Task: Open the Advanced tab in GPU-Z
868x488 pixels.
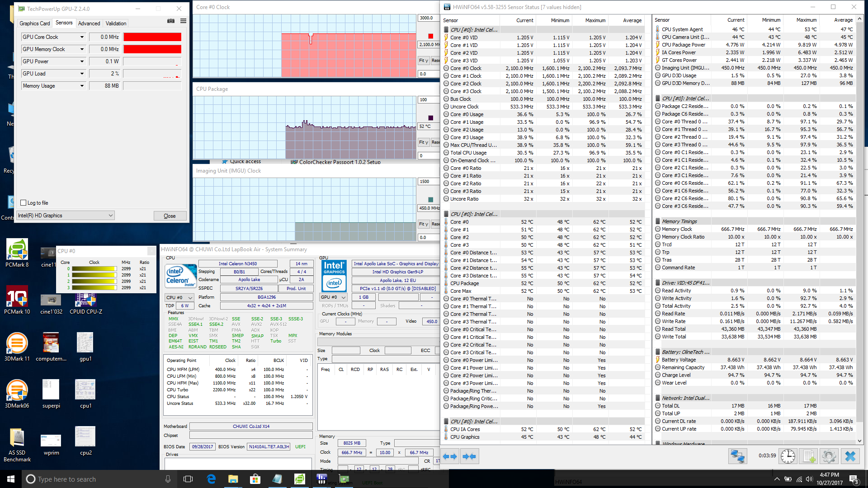Action: click(x=89, y=23)
